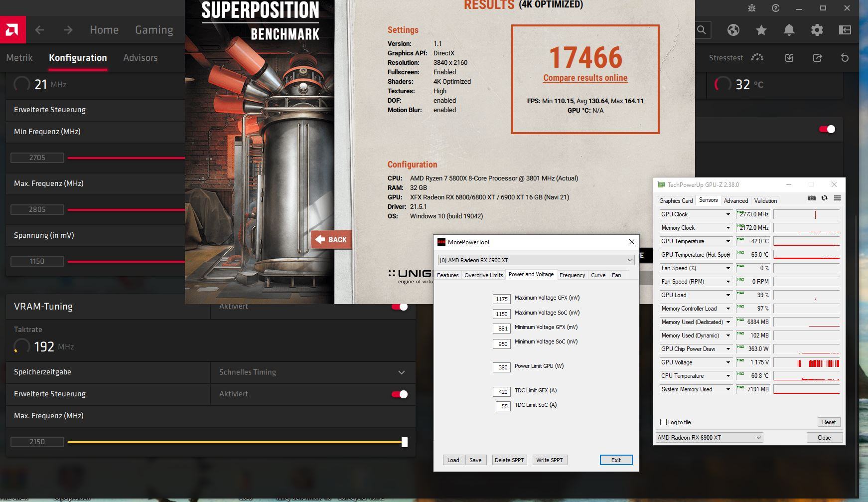Go back with the left arrow in Radeon Software

pyautogui.click(x=39, y=30)
